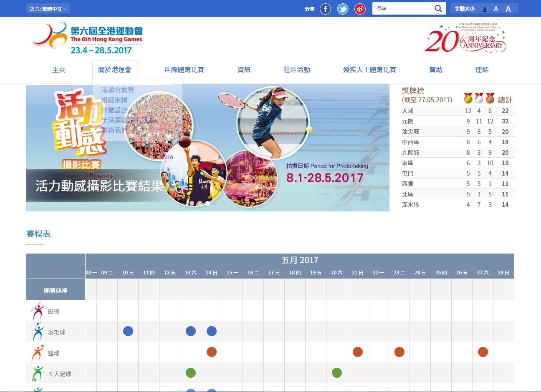Select the 籃球 basketball sport icon
The width and height of the screenshot is (541, 392).
tap(38, 353)
